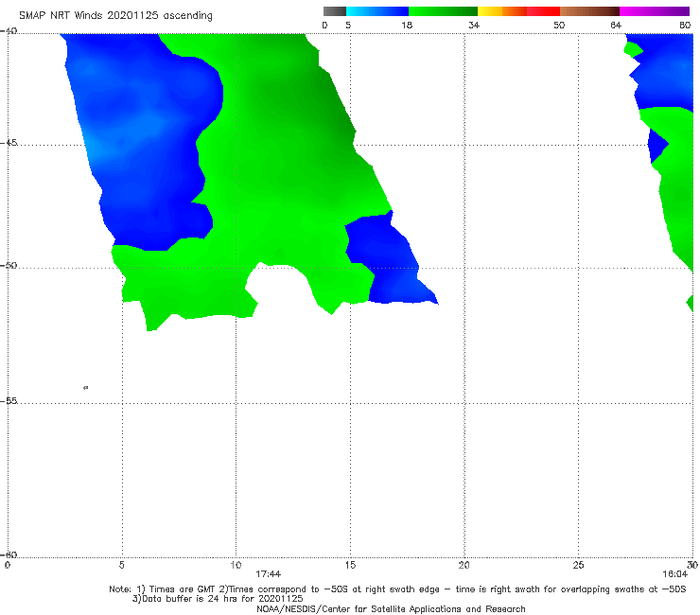The image size is (700, 615).
Task: Click the green segment of the color bar
Action: tap(443, 11)
